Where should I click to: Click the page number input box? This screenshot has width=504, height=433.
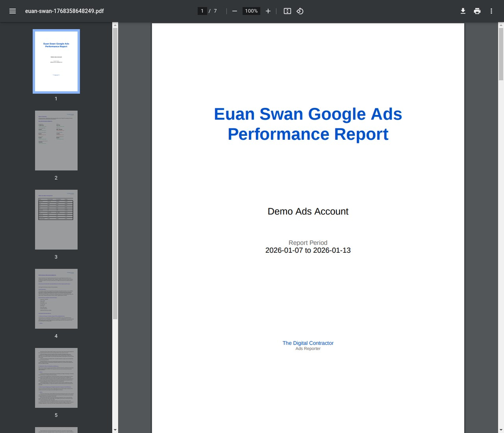click(x=202, y=11)
